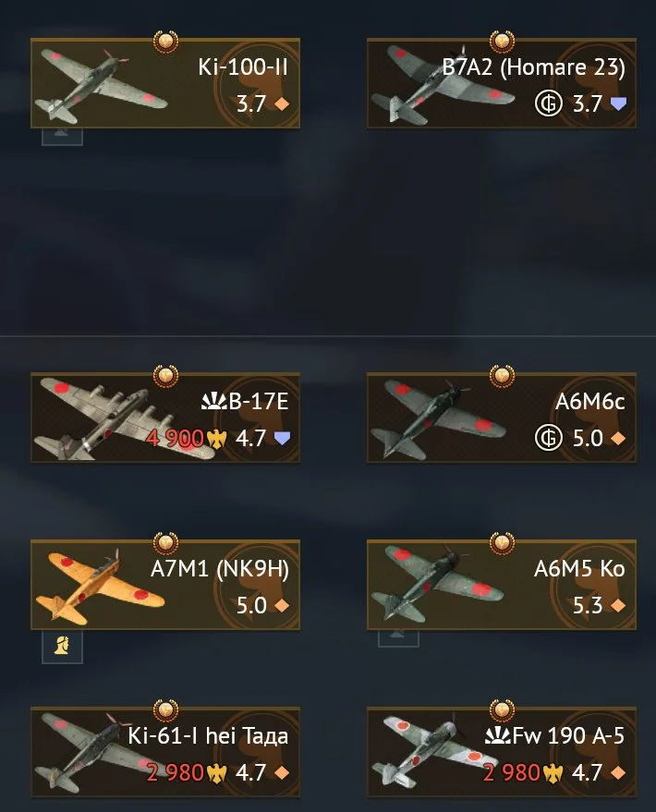Click the Golden Eagle coin icon on A6M6c
The width and height of the screenshot is (656, 812).
[548, 438]
